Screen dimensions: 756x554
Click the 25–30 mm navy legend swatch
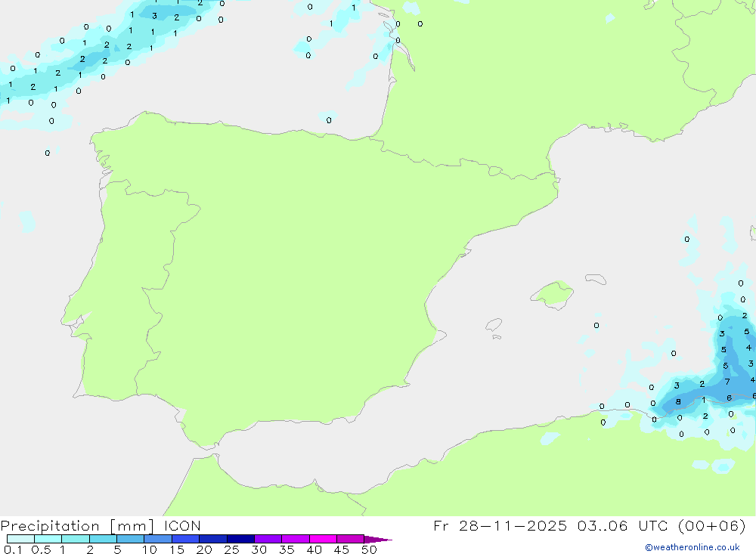coord(240,539)
